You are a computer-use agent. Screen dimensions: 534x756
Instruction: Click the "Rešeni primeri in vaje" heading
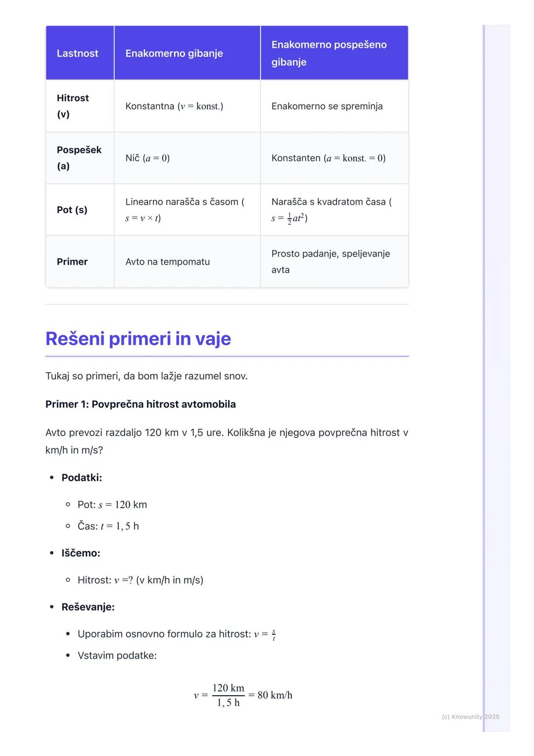(x=138, y=339)
